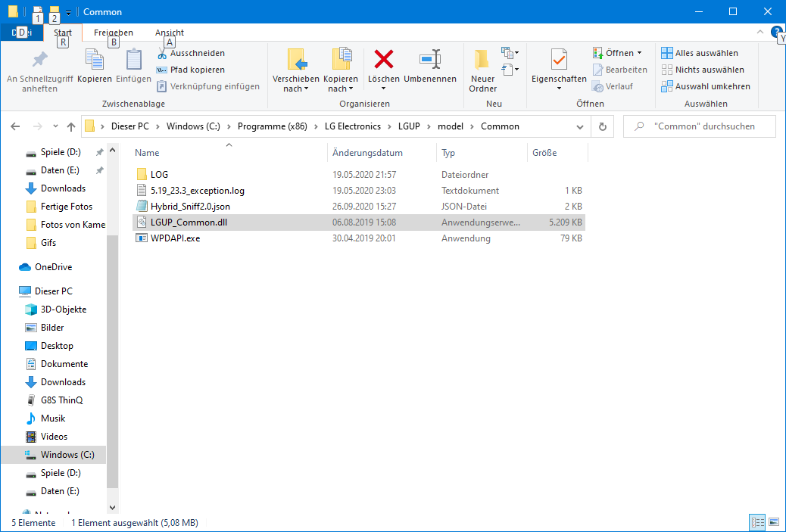Switch to the Start ribbon tab
Viewport: 786px width, 532px height.
(63, 33)
